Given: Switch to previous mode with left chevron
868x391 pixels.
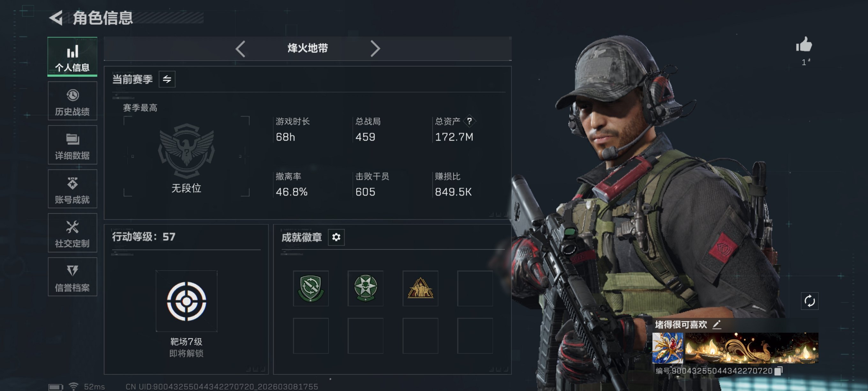Looking at the screenshot, I should tap(240, 49).
